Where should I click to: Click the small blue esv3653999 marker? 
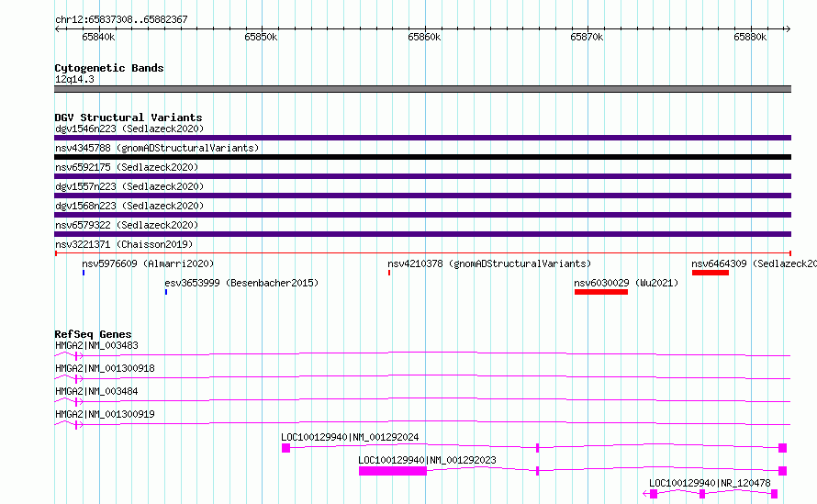point(166,292)
